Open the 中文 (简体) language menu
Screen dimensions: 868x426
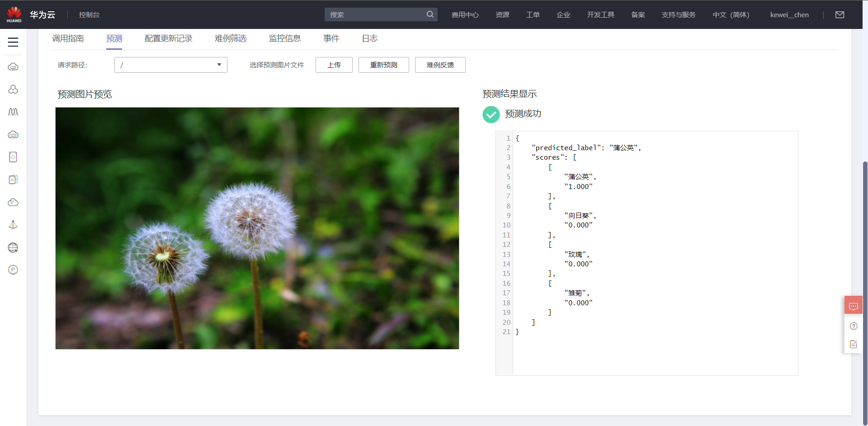coord(731,15)
